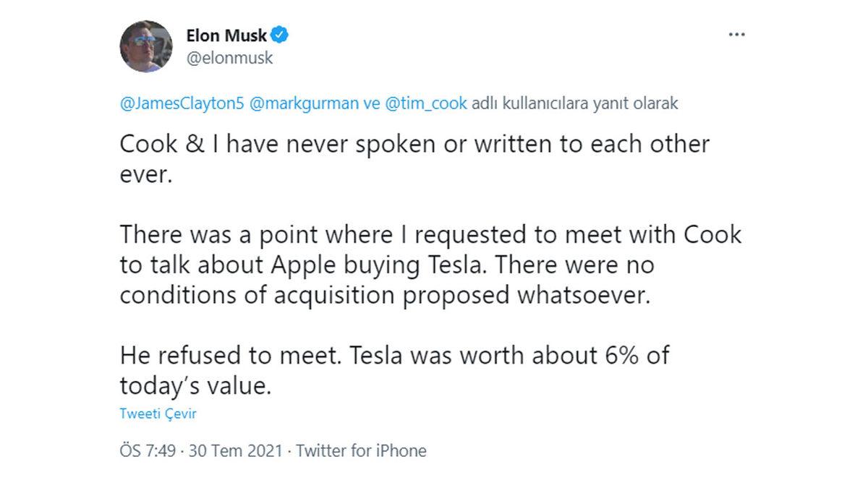868x488 pixels.
Task: Visit @JamesClayton5's profile
Action: pos(171,103)
